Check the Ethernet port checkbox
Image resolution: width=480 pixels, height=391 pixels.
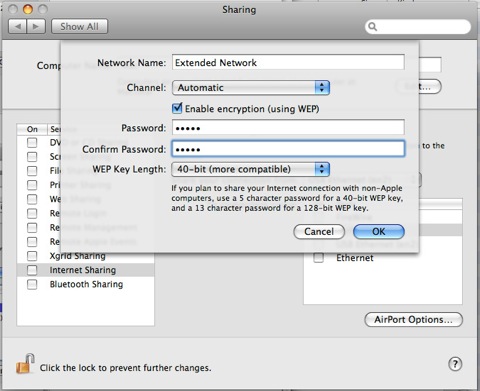(x=319, y=258)
